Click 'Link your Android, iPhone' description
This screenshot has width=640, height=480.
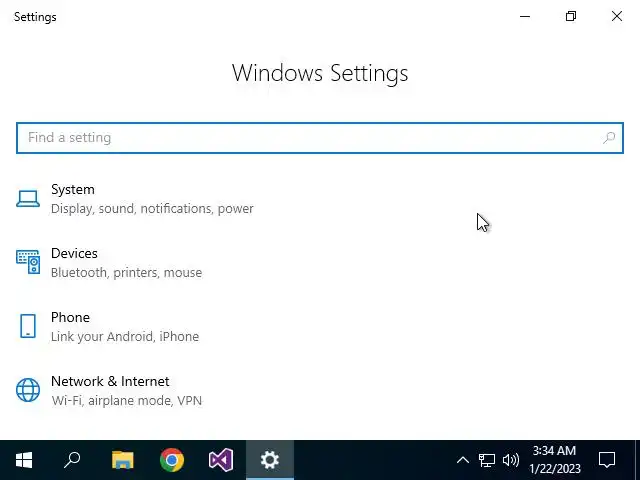pyautogui.click(x=125, y=337)
